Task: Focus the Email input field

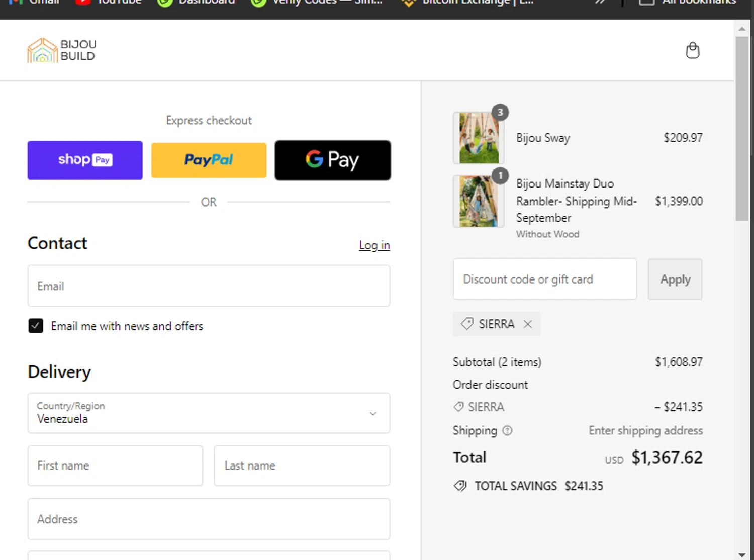Action: [x=209, y=286]
